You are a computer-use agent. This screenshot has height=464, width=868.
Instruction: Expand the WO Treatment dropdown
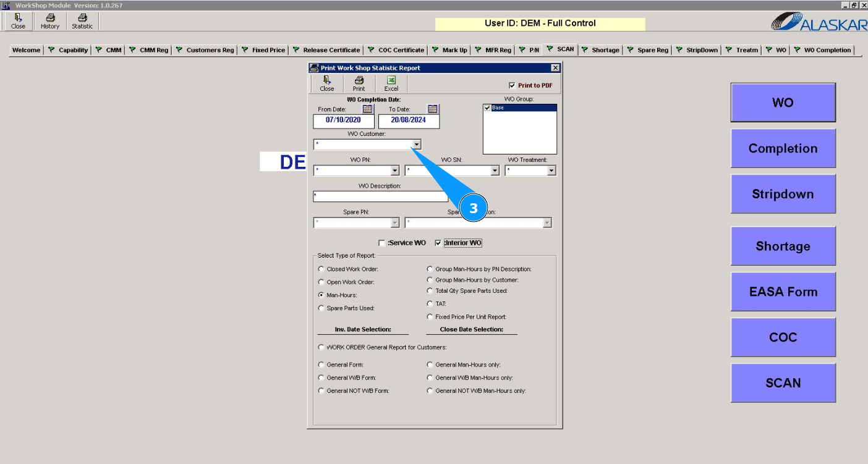[x=551, y=171]
